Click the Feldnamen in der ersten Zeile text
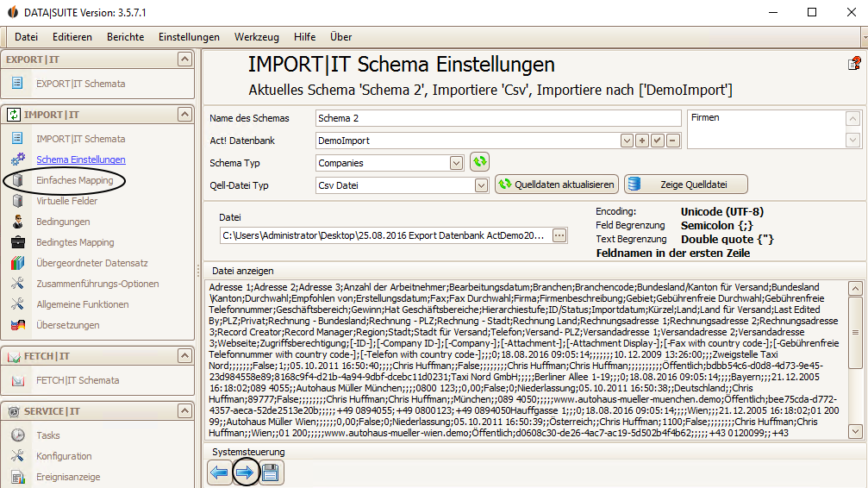 tap(673, 253)
